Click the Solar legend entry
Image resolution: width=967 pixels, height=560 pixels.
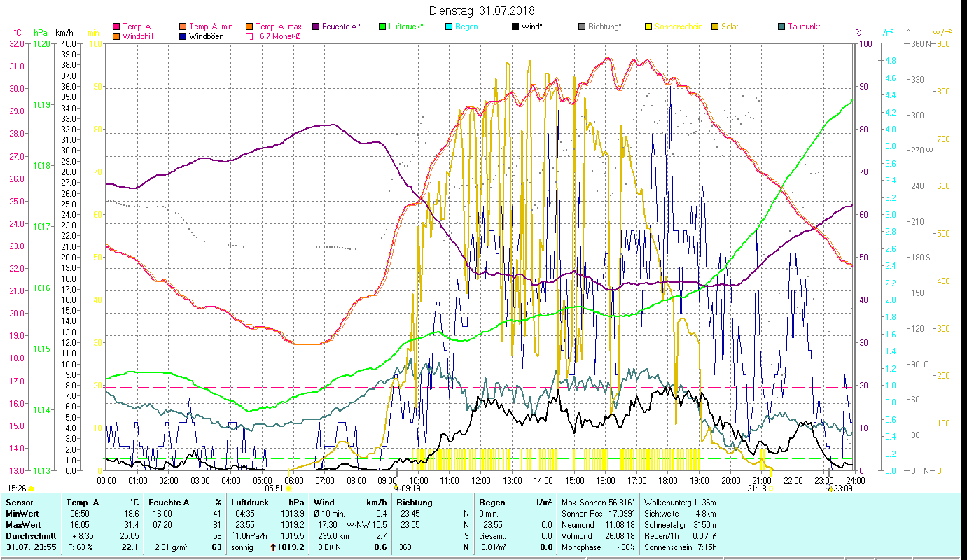tap(729, 27)
